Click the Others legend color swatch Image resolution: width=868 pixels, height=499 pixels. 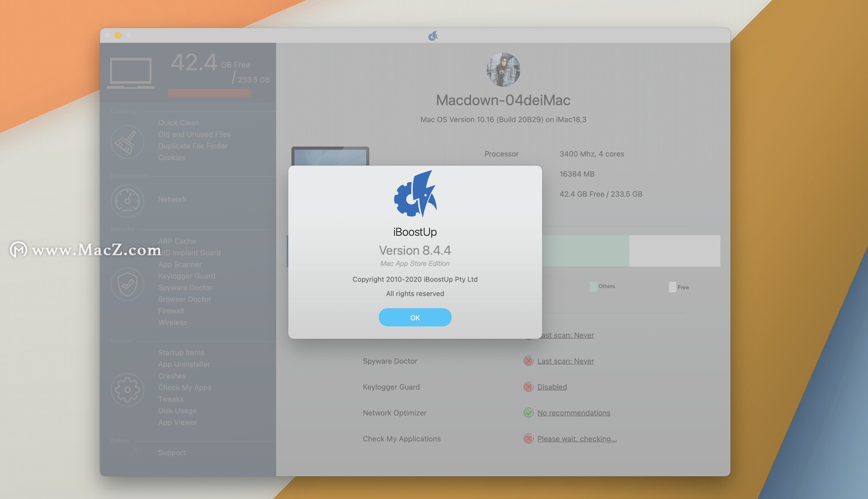[593, 287]
